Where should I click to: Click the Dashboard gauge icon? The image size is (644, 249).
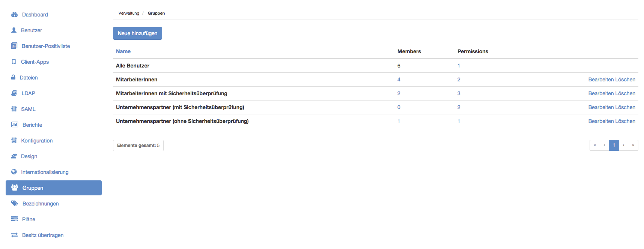pyautogui.click(x=14, y=15)
